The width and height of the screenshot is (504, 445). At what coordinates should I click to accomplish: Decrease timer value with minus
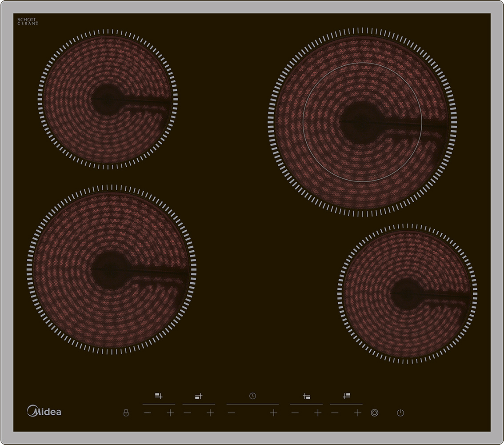click(232, 413)
